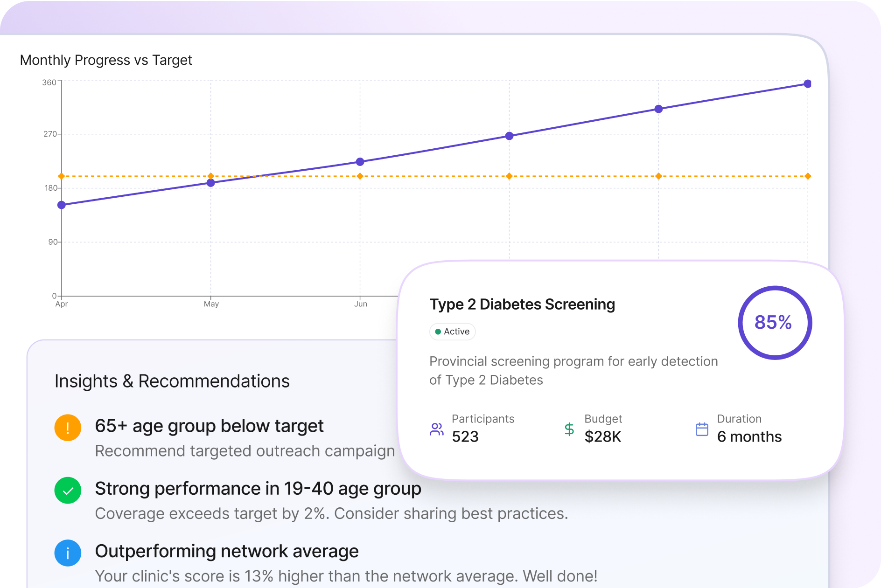Click the orange target marker above Jun

point(360,176)
